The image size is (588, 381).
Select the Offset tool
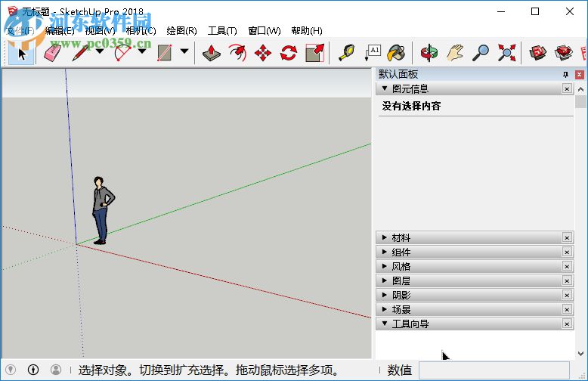click(x=237, y=53)
